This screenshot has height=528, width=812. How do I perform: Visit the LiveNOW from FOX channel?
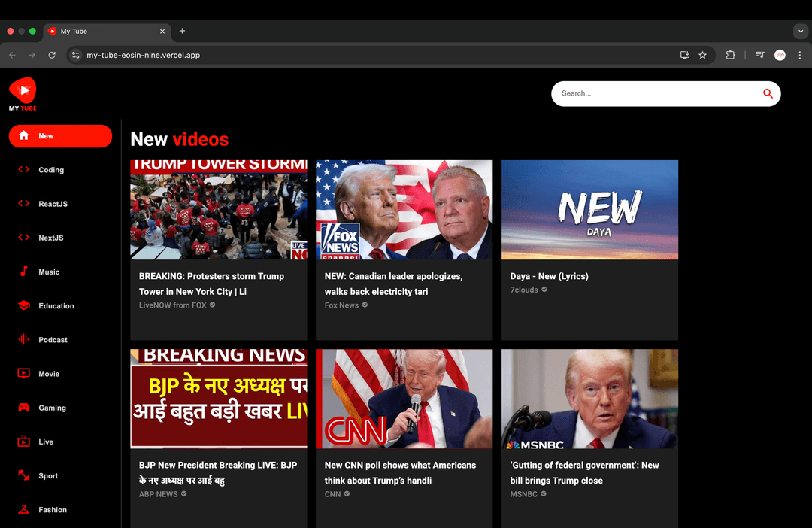[x=177, y=305]
